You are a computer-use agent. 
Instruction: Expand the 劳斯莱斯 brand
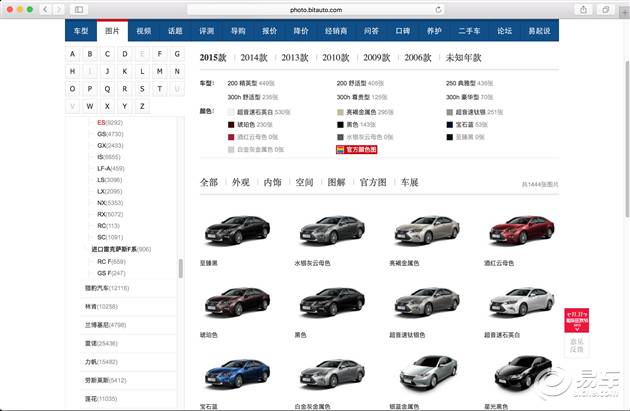point(105,380)
